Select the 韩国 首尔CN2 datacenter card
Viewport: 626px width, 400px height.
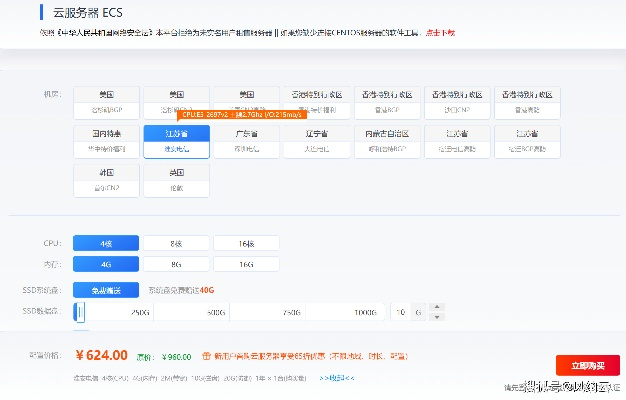(106, 180)
